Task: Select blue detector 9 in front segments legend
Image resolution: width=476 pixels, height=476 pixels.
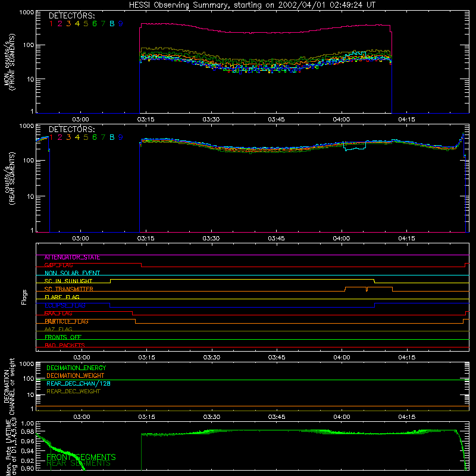Action: click(121, 24)
